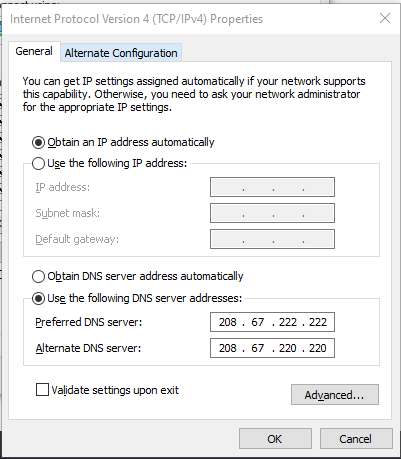This screenshot has height=459, width=401.
Task: Click the disabled IP address field
Action: [272, 187]
